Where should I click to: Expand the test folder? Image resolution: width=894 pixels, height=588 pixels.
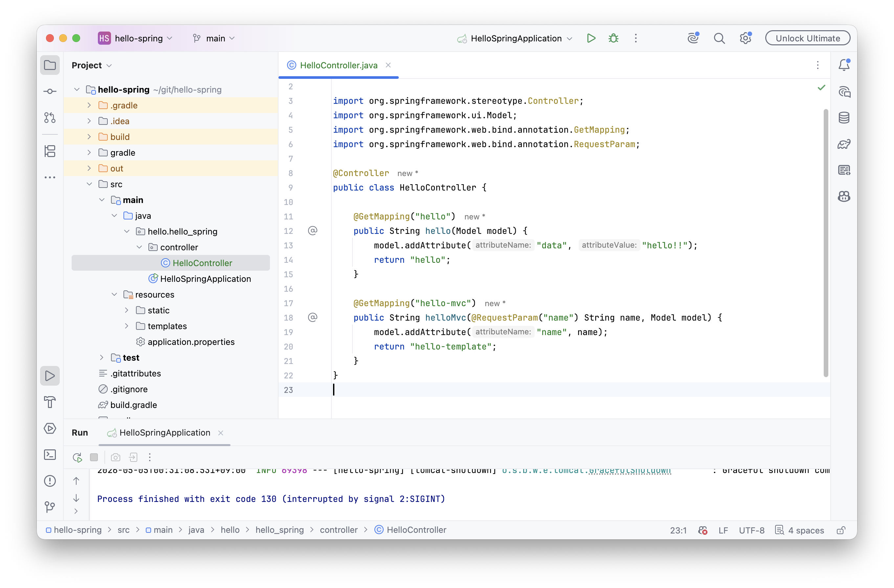coord(101,357)
